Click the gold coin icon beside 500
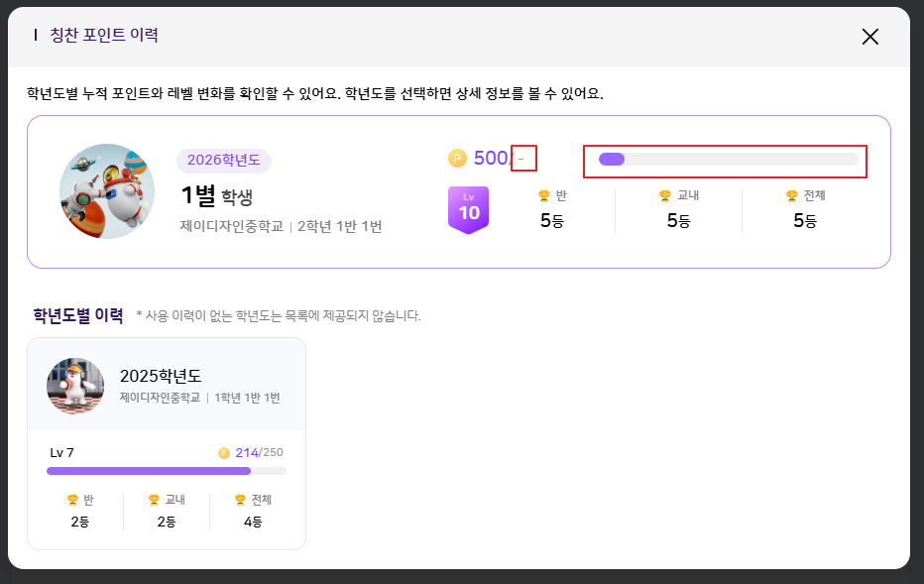Viewport: 924px width, 584px height. click(x=457, y=158)
